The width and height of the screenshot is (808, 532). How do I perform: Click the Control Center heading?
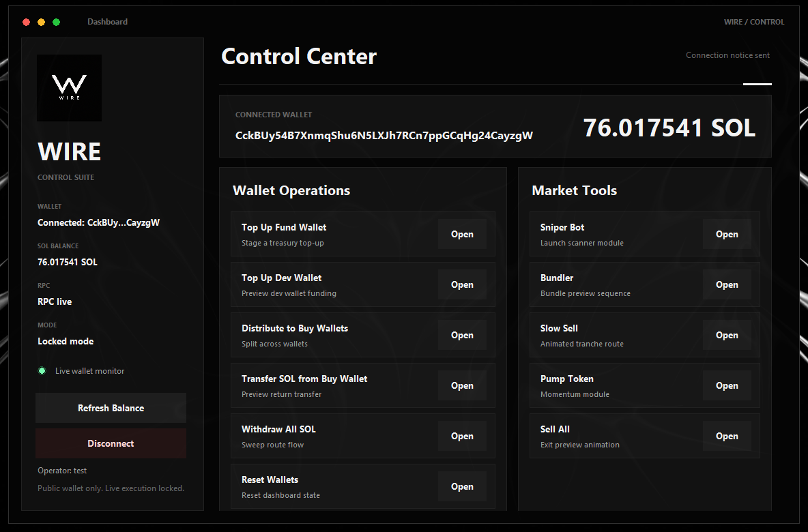click(x=299, y=56)
